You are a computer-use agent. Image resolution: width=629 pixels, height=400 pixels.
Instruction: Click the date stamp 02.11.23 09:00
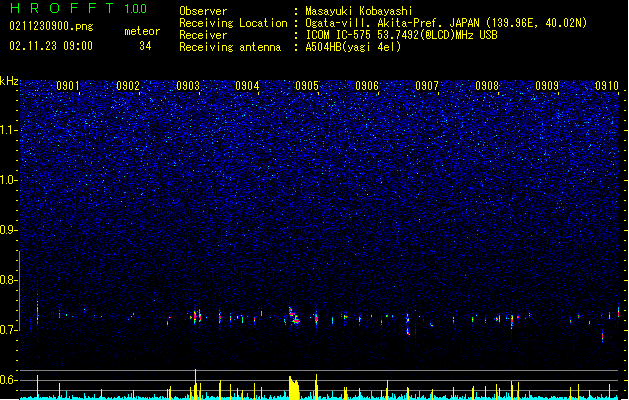[x=51, y=46]
